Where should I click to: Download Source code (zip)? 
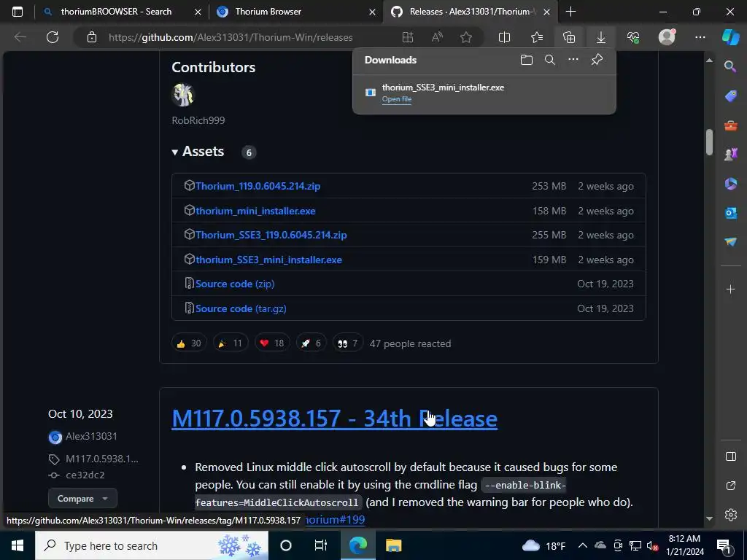pos(235,284)
